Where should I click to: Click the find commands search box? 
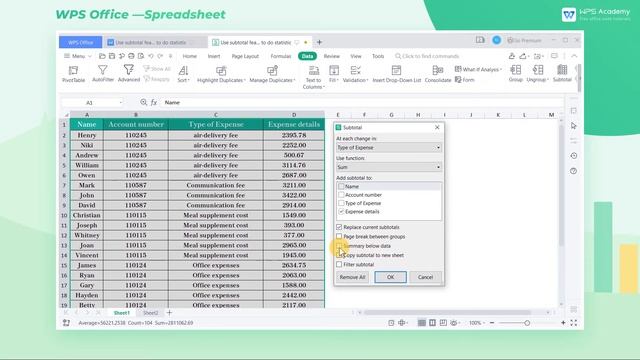[x=427, y=56]
